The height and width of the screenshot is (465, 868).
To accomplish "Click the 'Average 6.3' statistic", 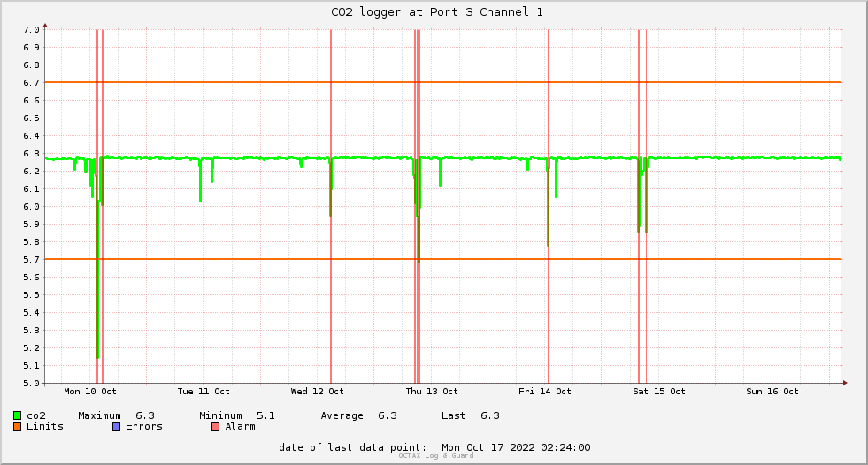I will [358, 415].
